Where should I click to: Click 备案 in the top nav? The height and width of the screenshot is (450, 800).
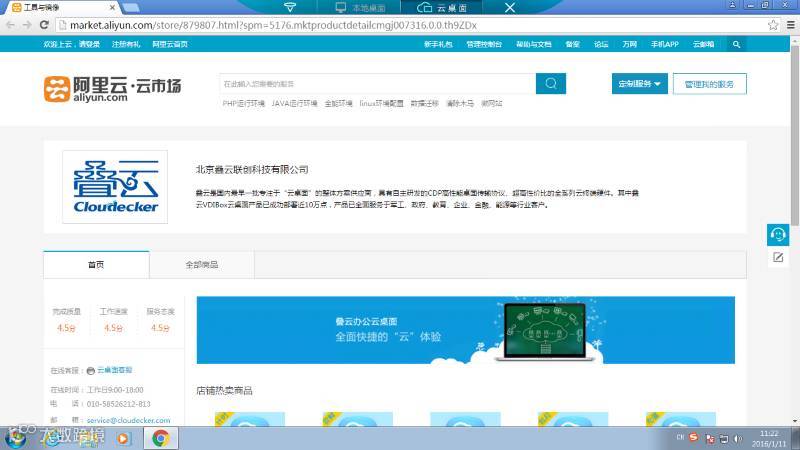(x=572, y=44)
